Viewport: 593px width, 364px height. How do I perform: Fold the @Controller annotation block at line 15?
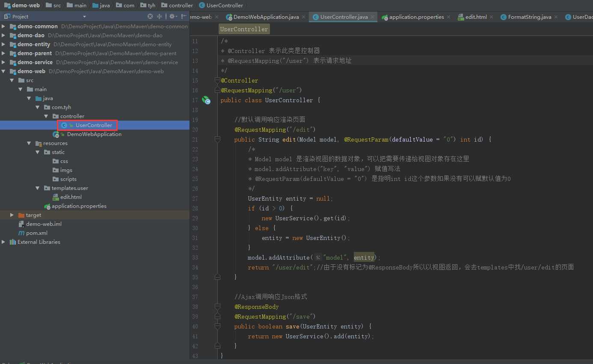[x=217, y=80]
